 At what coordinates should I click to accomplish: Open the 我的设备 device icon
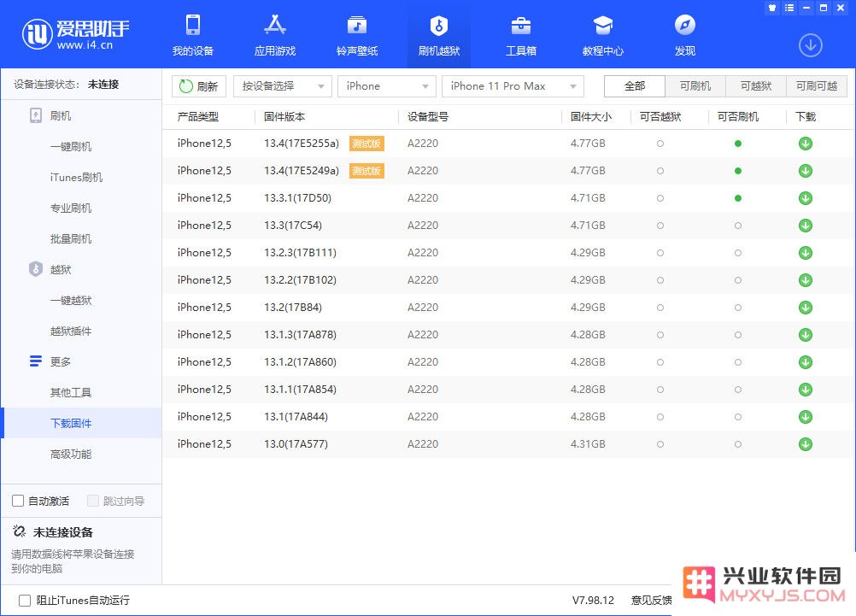tap(193, 25)
